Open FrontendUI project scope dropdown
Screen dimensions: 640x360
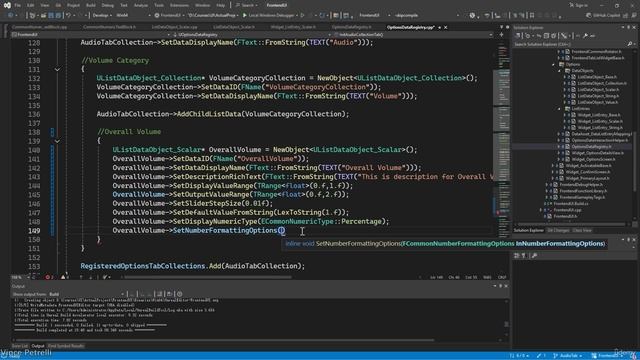[90, 35]
